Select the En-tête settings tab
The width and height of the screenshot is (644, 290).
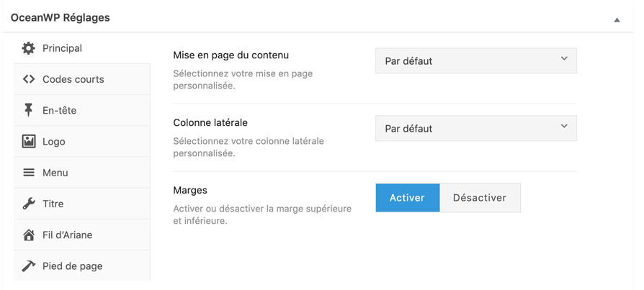click(60, 110)
